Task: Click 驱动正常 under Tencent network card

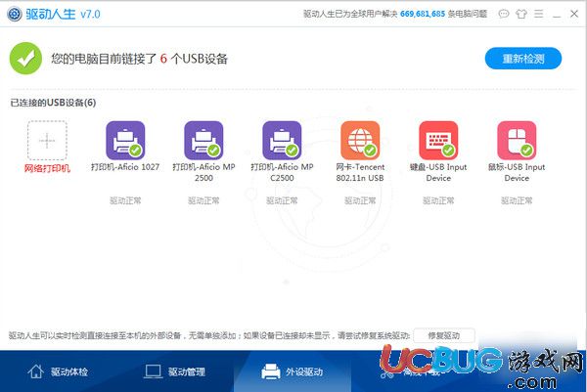Action: [x=360, y=200]
